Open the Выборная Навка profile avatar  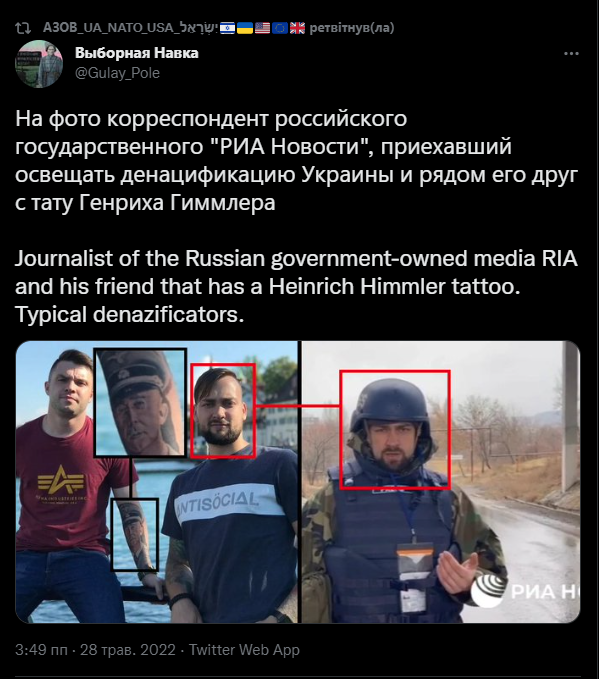pyautogui.click(x=39, y=64)
